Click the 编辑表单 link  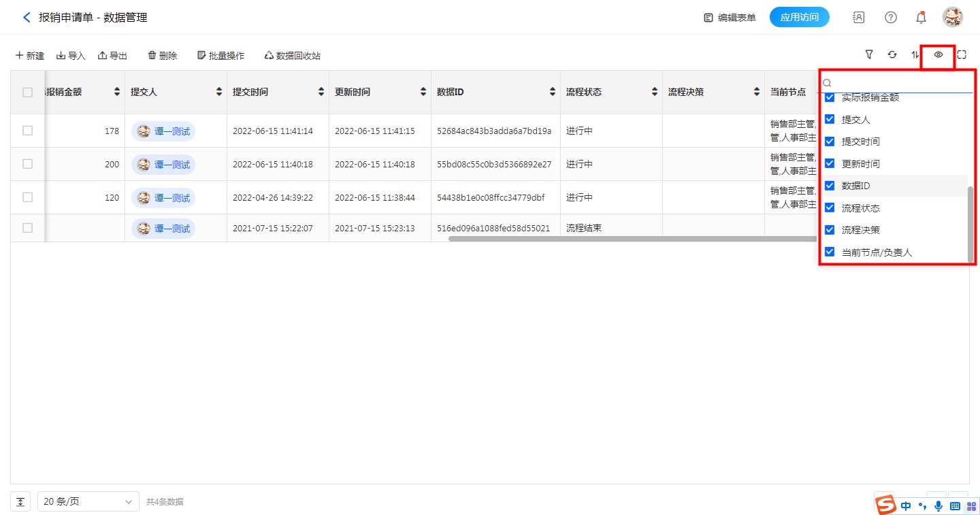click(x=730, y=18)
